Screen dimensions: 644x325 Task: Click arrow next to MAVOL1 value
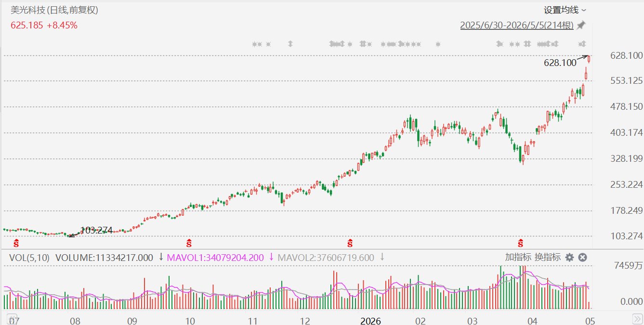click(x=271, y=257)
